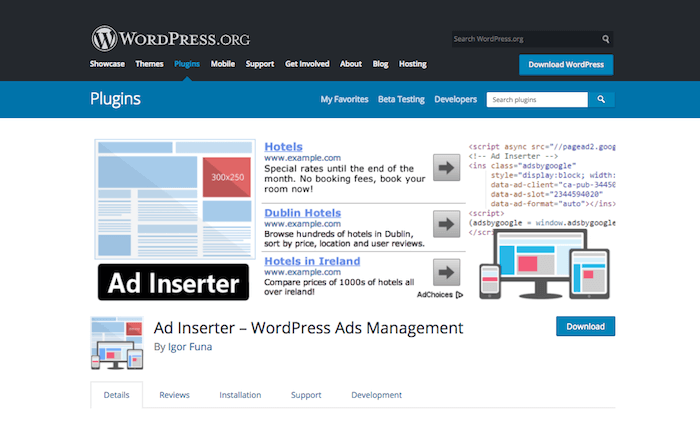Viewport: 700px width, 428px height.
Task: Click the data-ad-slot code line
Action: tap(547, 194)
